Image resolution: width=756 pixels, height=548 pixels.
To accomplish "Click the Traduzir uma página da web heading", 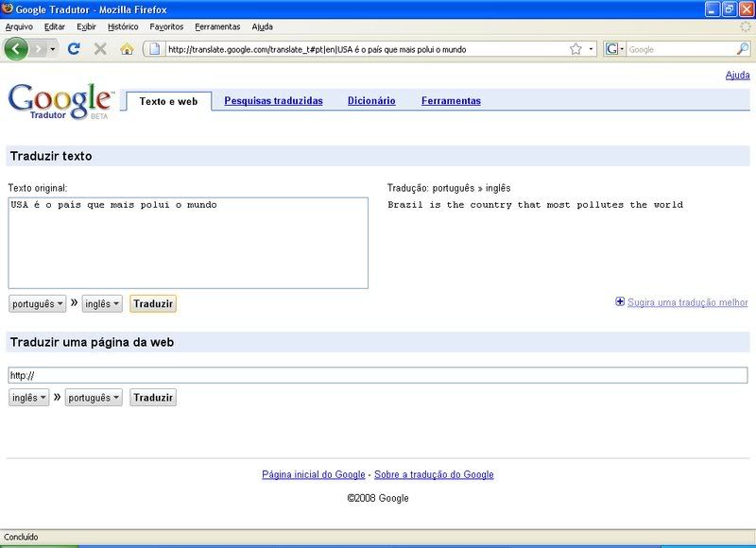I will point(92,342).
